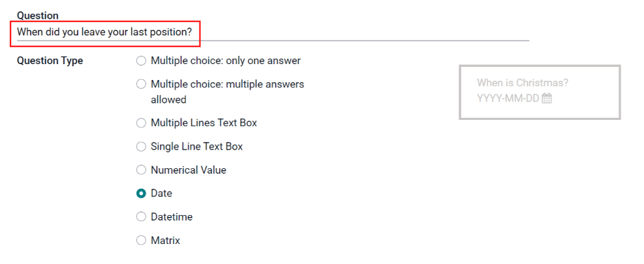Click the calendar icon beside YYYY-MM-DD
The image size is (644, 264).
click(547, 99)
